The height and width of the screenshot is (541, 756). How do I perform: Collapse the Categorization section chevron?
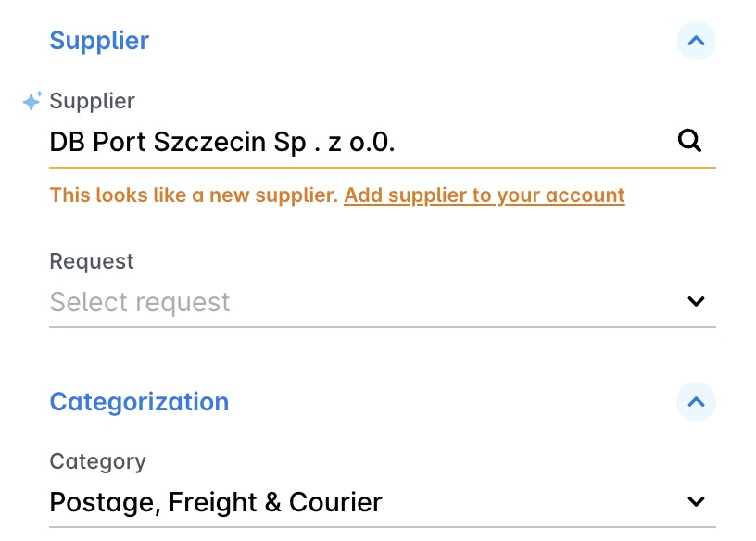tap(696, 402)
